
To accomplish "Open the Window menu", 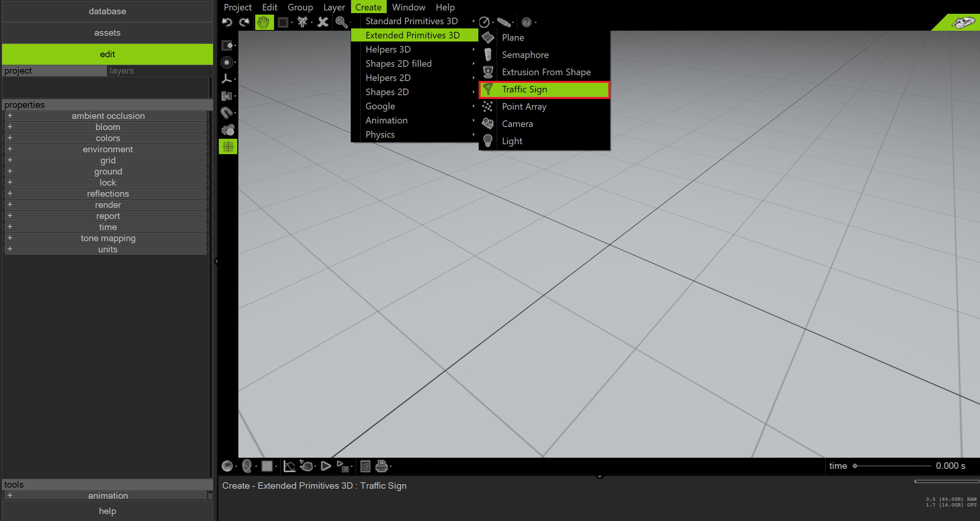I will (408, 7).
